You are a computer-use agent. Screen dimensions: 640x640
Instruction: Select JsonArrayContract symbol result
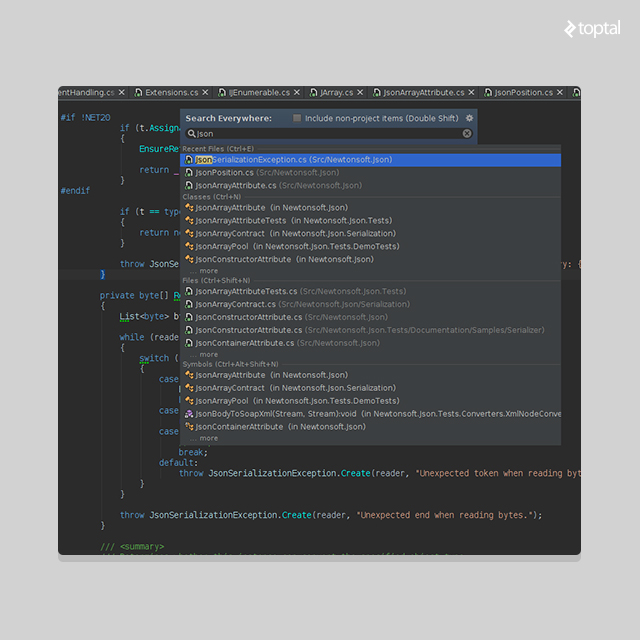371,388
